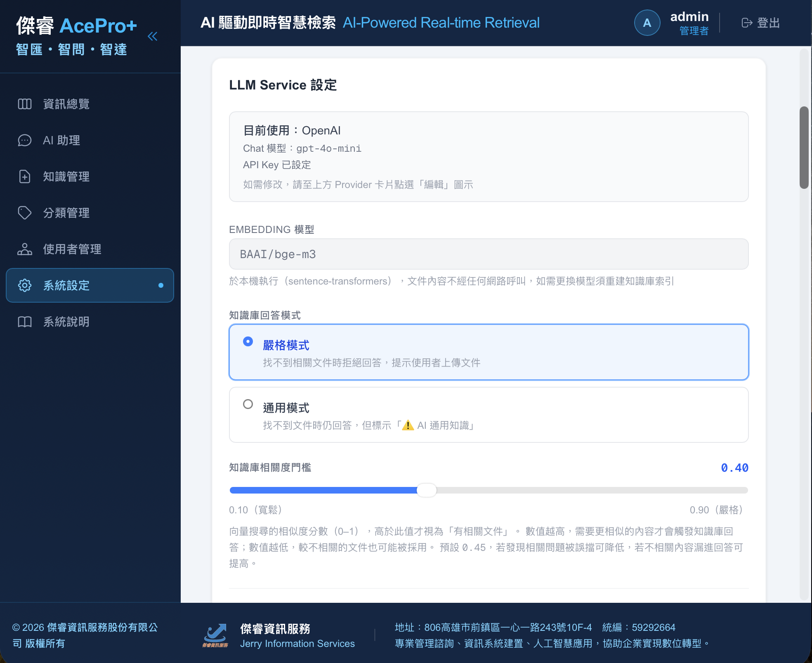Click the admin avatar circle "A"
The image size is (812, 663).
coord(647,23)
